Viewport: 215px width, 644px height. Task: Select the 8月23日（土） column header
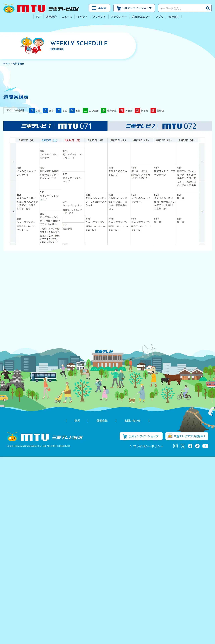tap(50, 140)
